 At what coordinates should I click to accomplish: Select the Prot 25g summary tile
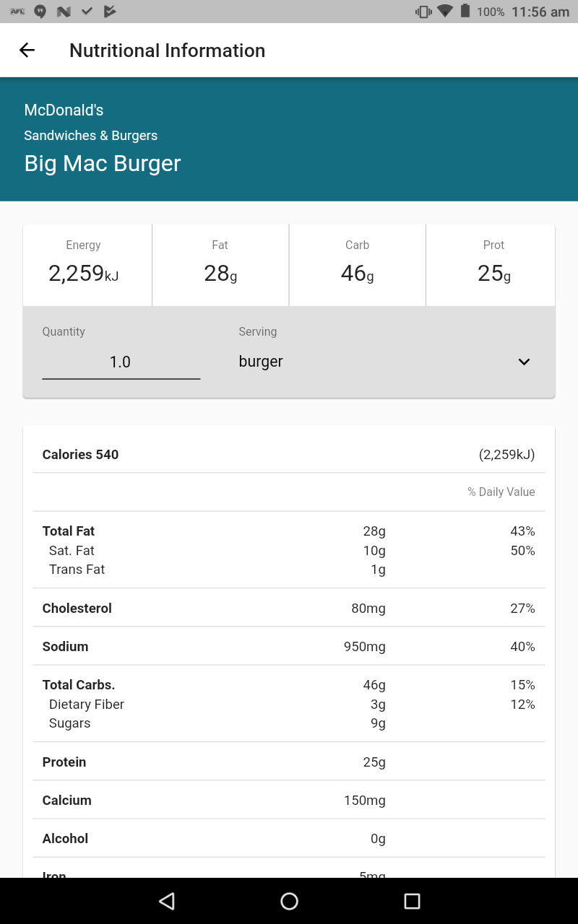click(494, 264)
